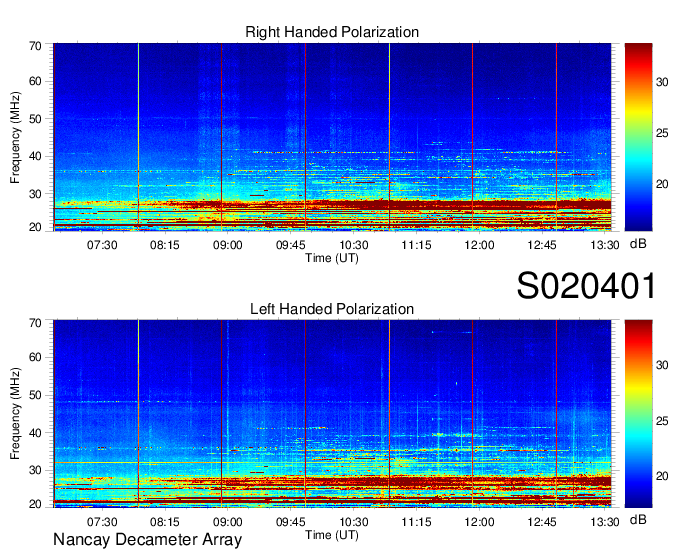680x552 pixels.
Task: Click the dB unit label beside upper colorbar
Action: click(x=638, y=244)
